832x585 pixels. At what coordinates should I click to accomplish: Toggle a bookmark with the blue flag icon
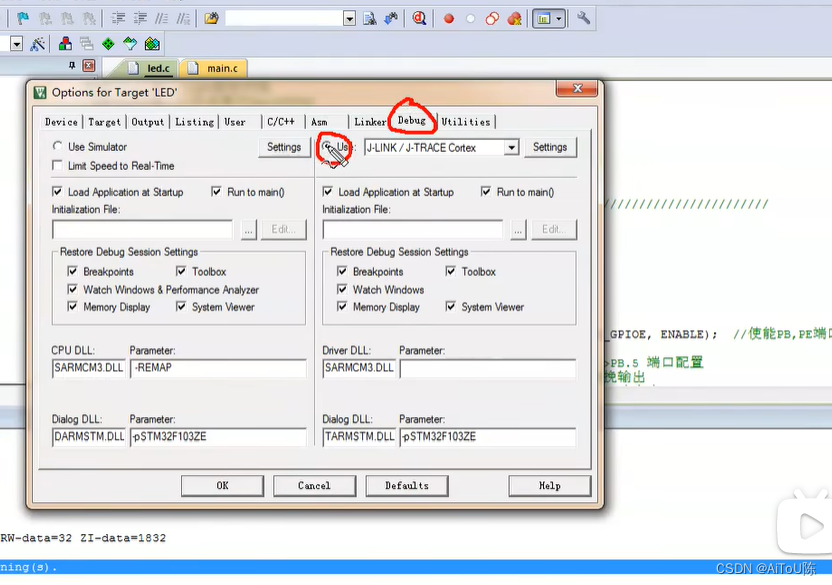click(x=23, y=19)
